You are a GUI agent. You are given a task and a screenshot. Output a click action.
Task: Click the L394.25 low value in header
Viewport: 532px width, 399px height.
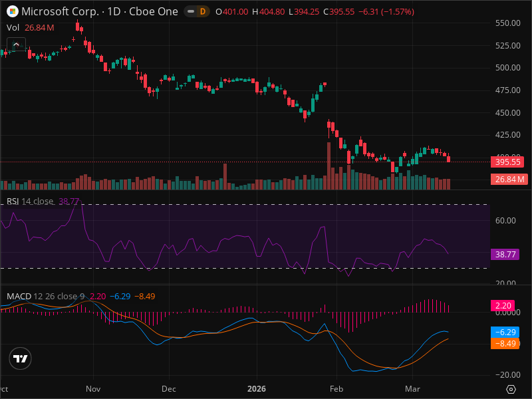[x=304, y=11]
